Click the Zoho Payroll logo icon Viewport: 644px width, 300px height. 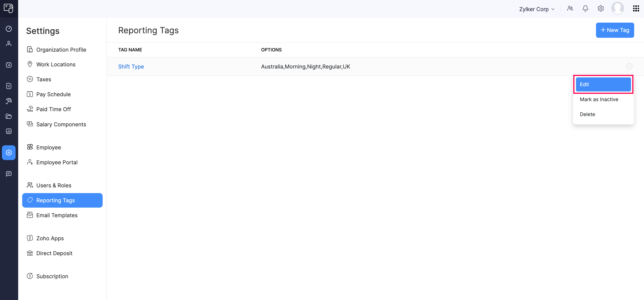tap(9, 8)
